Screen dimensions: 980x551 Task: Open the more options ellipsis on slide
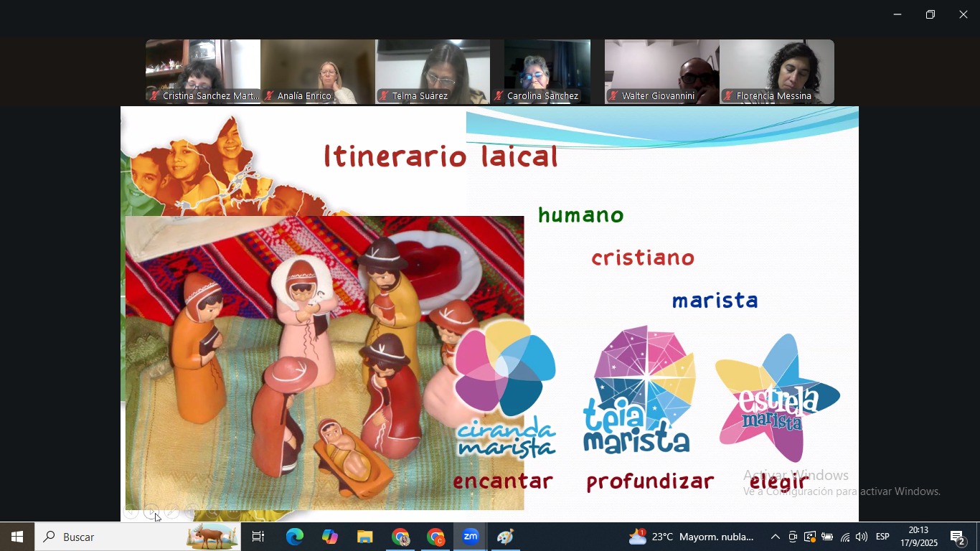click(234, 512)
